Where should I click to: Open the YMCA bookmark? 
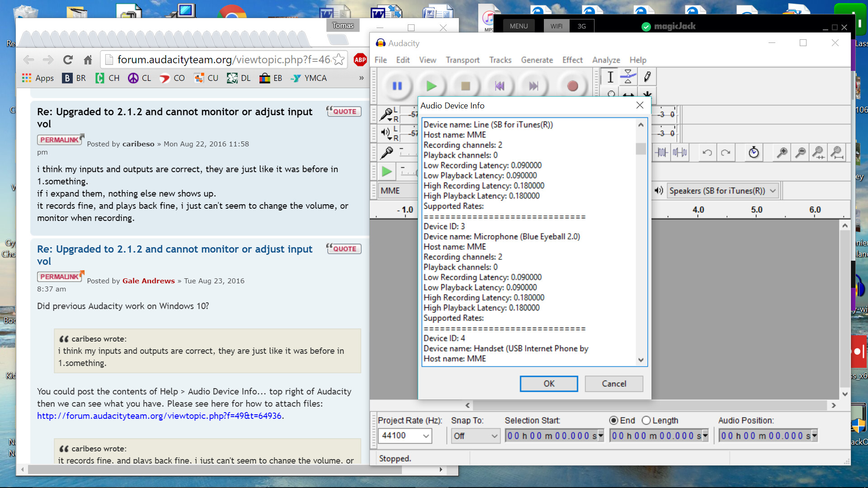309,78
